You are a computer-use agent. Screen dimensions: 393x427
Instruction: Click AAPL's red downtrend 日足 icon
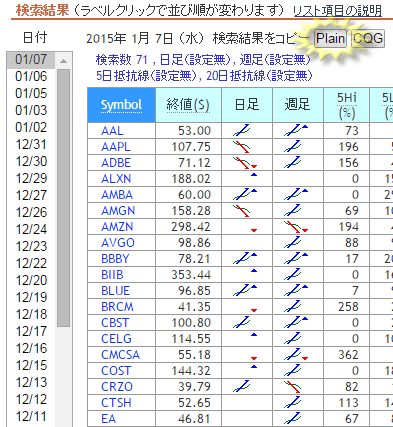pyautogui.click(x=242, y=146)
